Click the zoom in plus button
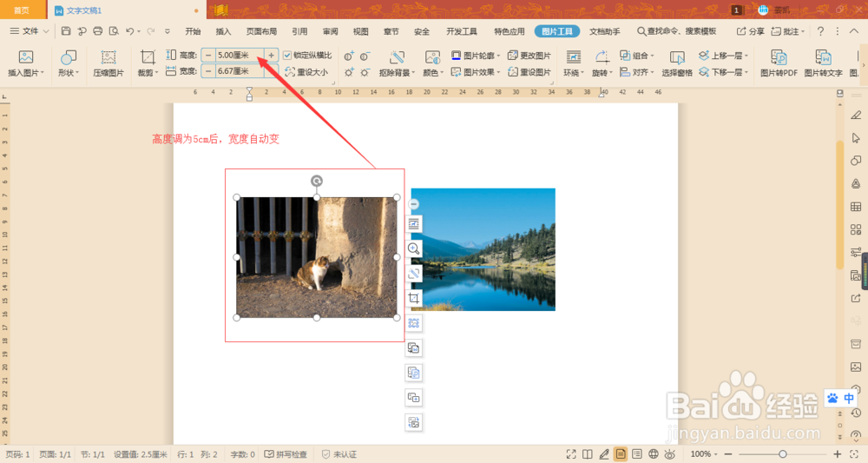Image resolution: width=868 pixels, height=463 pixels. pyautogui.click(x=837, y=454)
